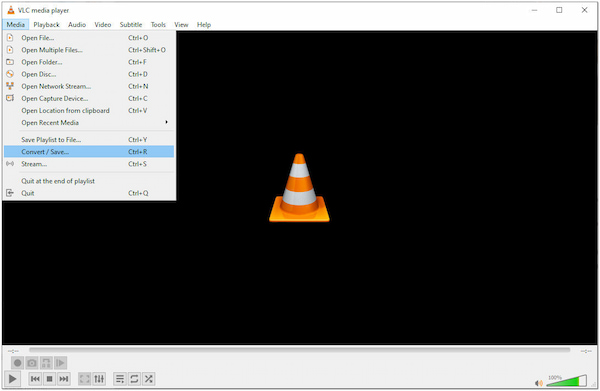Open the Subtitle menu

131,24
